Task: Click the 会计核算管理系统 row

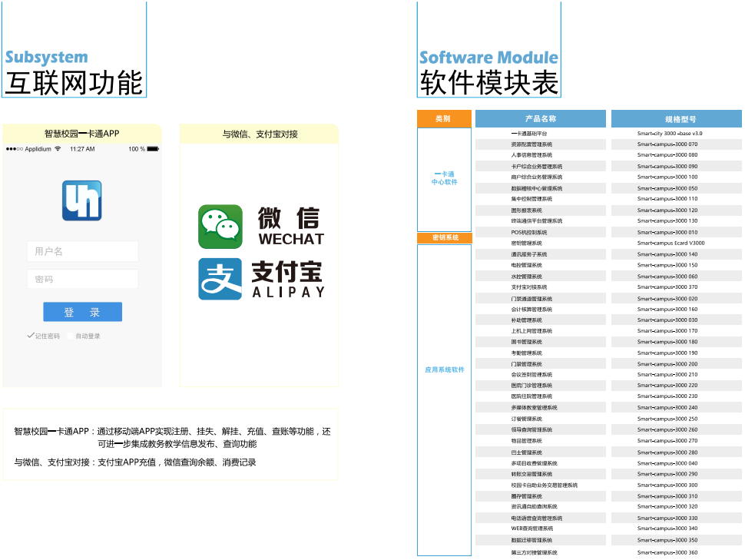Action: 541,309
